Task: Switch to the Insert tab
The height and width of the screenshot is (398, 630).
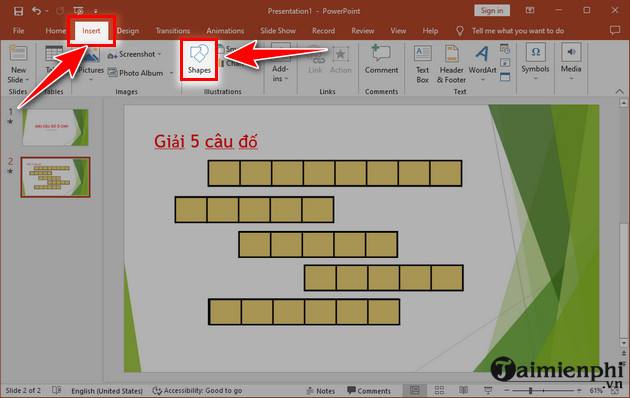Action: (x=91, y=31)
